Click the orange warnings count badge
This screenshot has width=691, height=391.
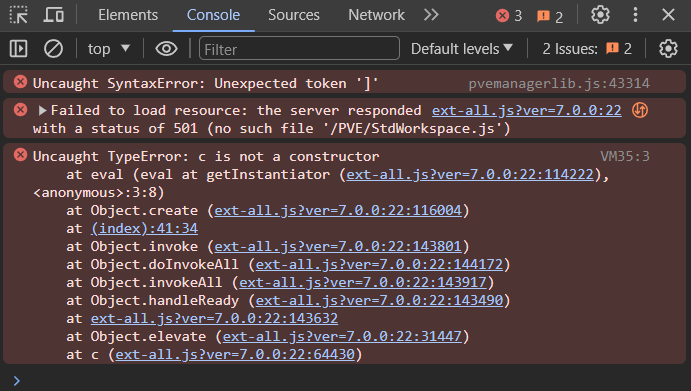550,16
